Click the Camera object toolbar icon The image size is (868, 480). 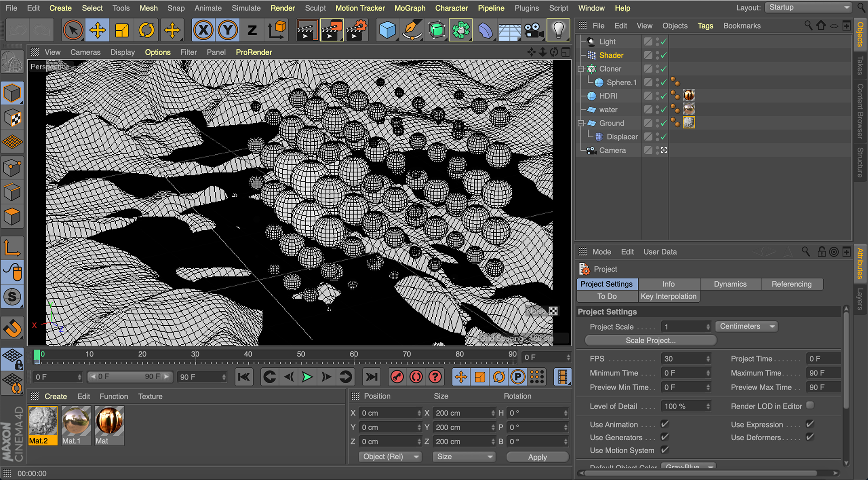click(533, 30)
